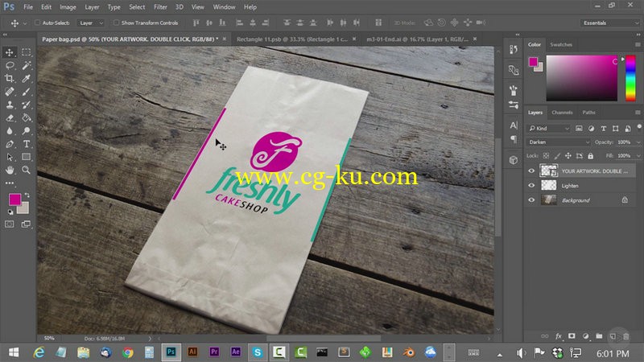Select the Magic Wand tool
The width and height of the screenshot is (644, 362).
click(x=27, y=65)
